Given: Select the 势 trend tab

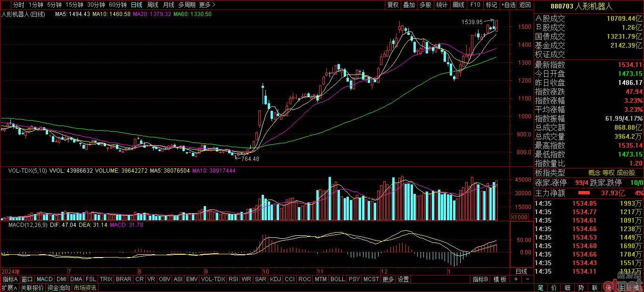Looking at the screenshot, I should [581, 288].
